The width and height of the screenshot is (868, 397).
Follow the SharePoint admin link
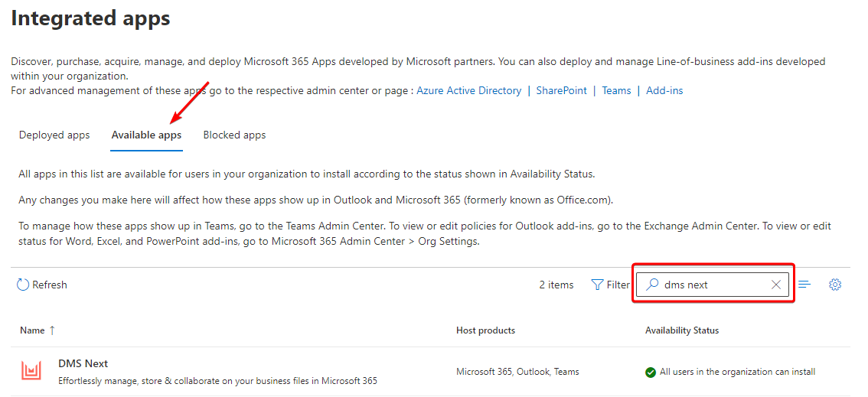coord(561,90)
